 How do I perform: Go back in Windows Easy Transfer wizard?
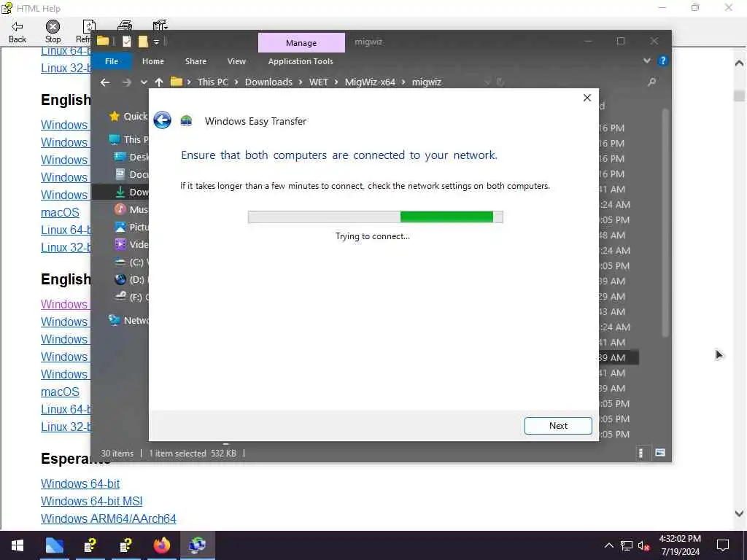[162, 120]
